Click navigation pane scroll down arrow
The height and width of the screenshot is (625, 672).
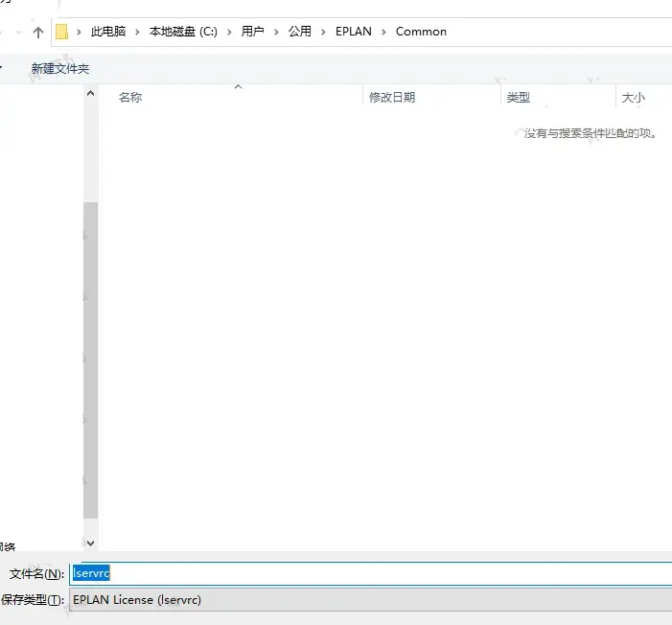coord(90,544)
